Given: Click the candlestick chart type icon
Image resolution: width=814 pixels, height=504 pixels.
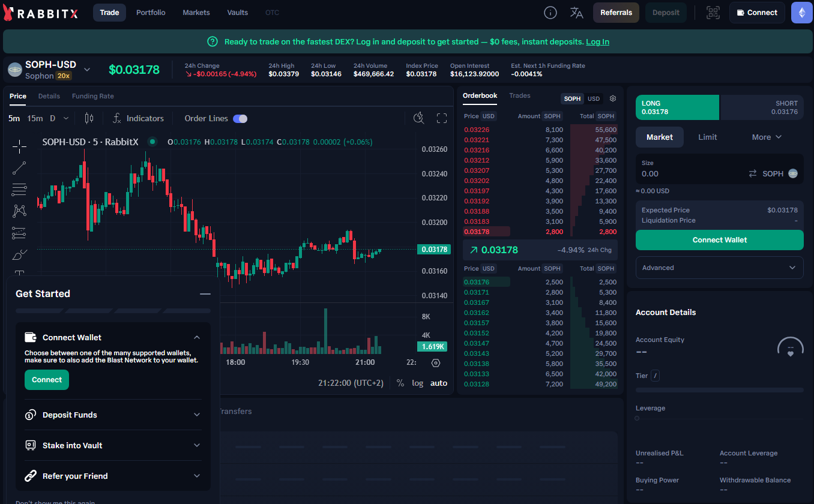Looking at the screenshot, I should pos(89,118).
